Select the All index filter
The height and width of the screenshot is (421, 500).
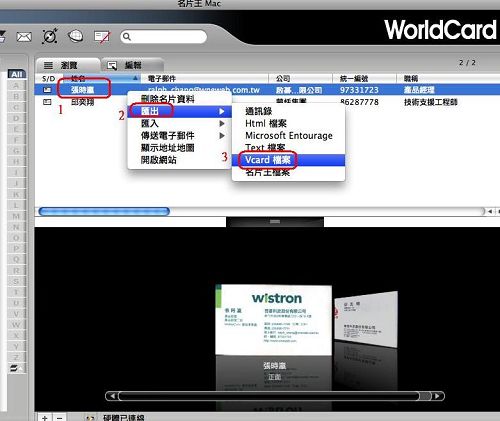click(17, 74)
